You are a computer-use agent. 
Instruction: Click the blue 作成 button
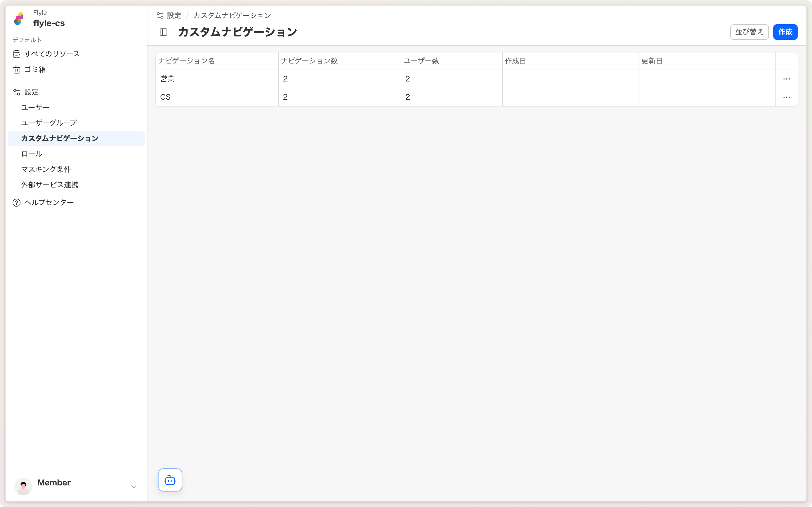coord(785,32)
